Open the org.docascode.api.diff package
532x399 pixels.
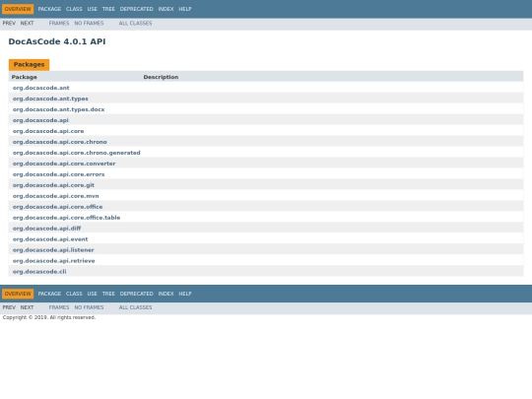47,229
